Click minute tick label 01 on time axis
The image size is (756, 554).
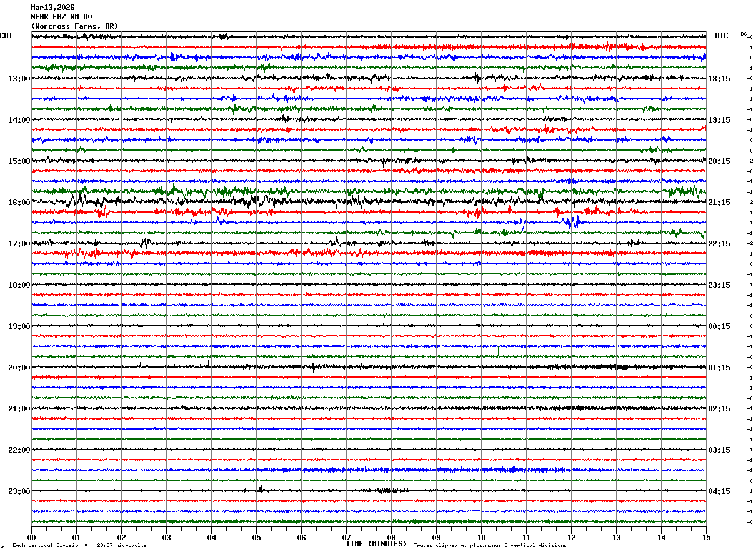(x=76, y=537)
